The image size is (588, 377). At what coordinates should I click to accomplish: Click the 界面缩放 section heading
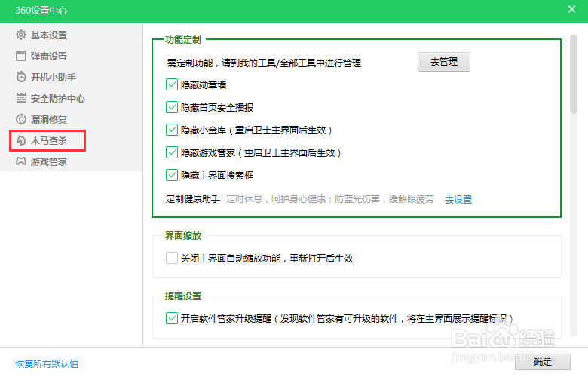tap(183, 235)
